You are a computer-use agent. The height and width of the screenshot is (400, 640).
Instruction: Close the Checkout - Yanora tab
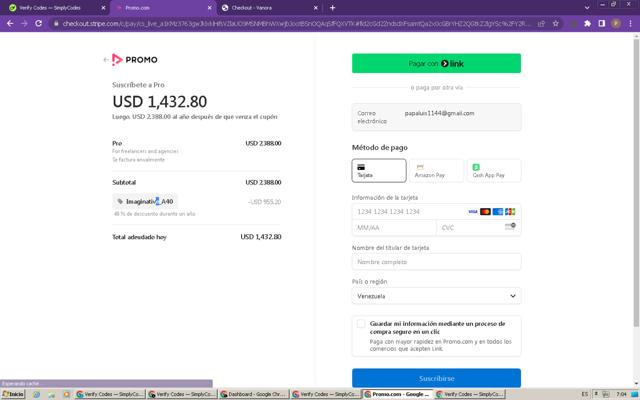tap(316, 8)
